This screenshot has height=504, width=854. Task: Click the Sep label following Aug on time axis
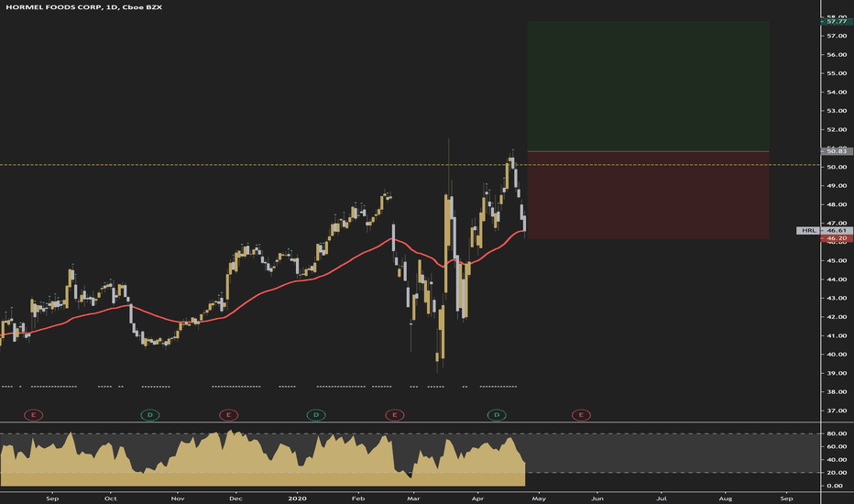pos(786,499)
